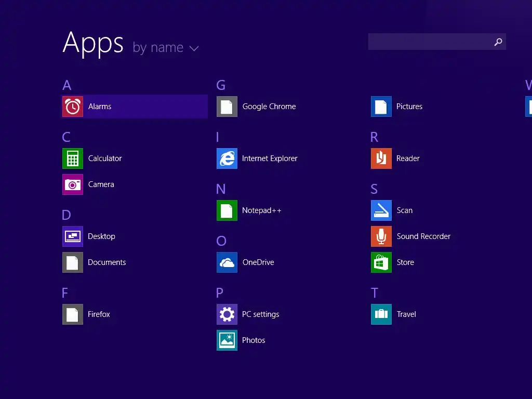Image resolution: width=532 pixels, height=399 pixels.
Task: Select the G group letter header
Action: (221, 85)
